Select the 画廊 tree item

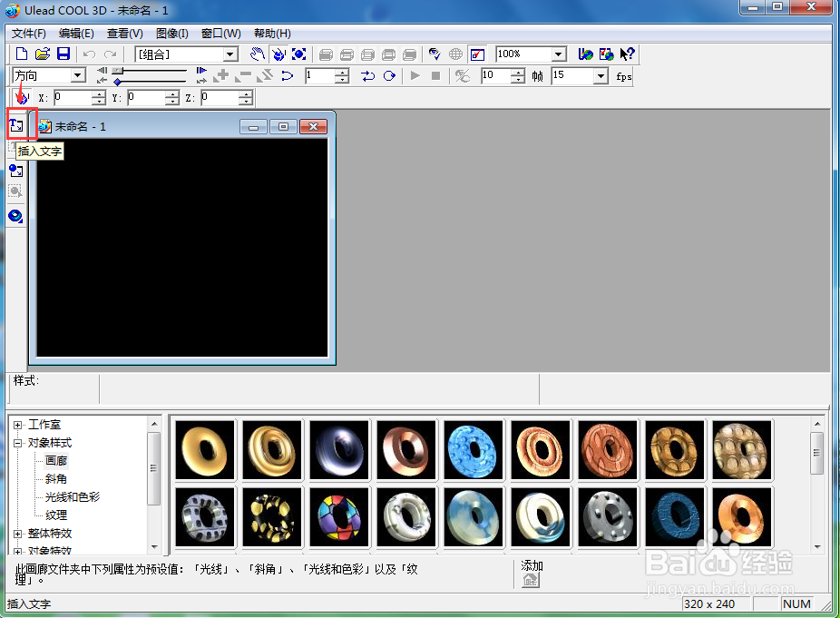pos(56,461)
